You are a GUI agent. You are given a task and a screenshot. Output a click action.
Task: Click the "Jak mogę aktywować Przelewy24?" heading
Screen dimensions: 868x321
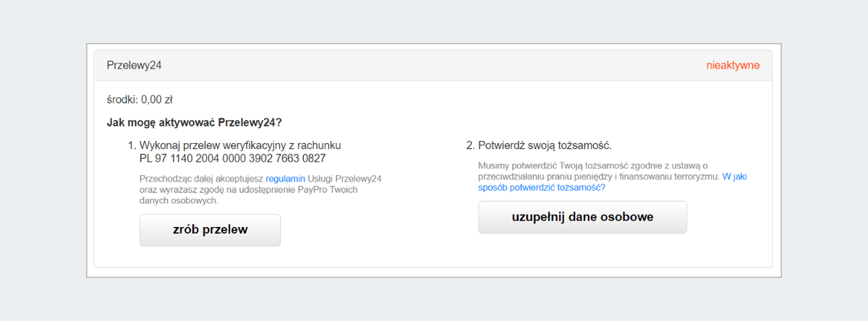click(194, 121)
